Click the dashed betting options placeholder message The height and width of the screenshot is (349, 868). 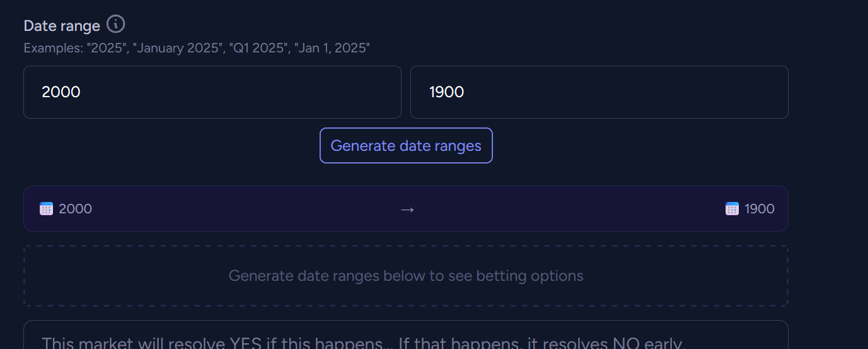pyautogui.click(x=406, y=276)
